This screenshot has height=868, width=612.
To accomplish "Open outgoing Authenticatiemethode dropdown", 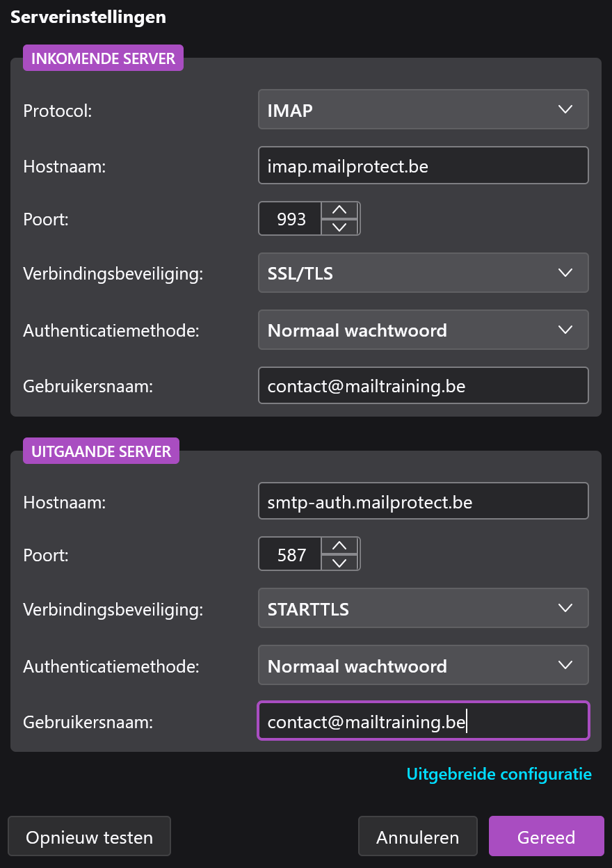I will click(x=423, y=666).
